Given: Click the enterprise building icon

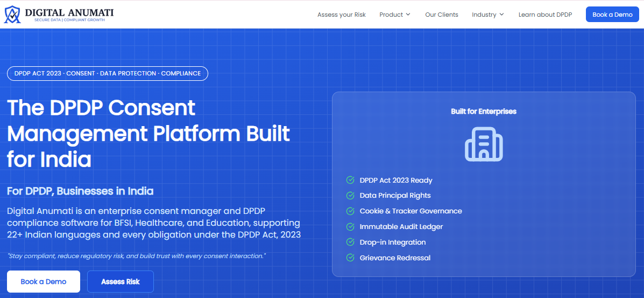Looking at the screenshot, I should coord(484,144).
